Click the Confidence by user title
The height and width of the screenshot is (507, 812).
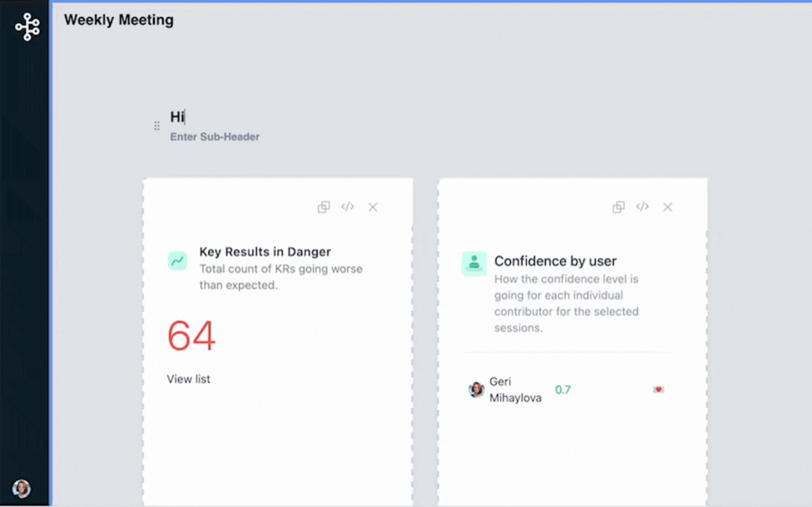pos(556,261)
